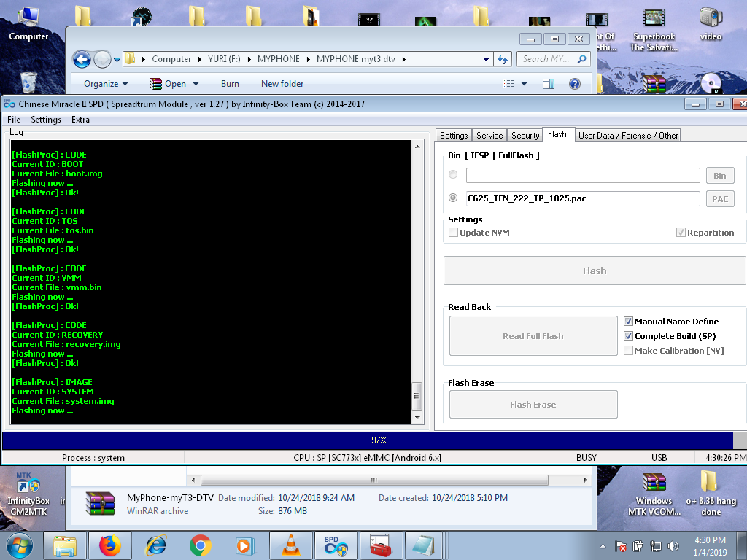747x560 pixels.
Task: Click the Read Full Flash button
Action: pyautogui.click(x=533, y=335)
